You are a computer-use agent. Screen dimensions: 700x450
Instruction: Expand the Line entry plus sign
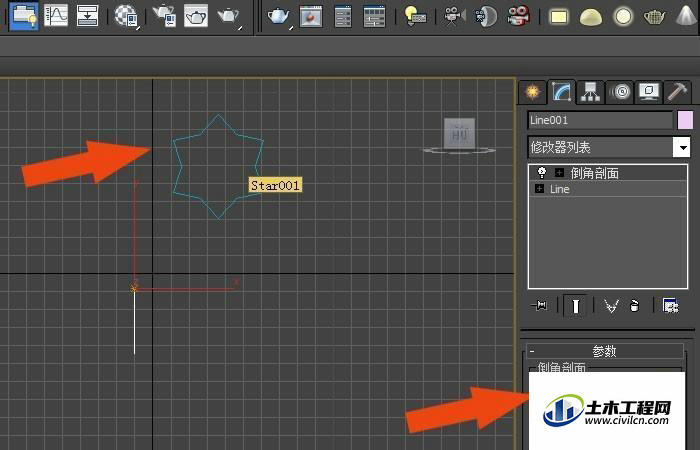pos(539,189)
